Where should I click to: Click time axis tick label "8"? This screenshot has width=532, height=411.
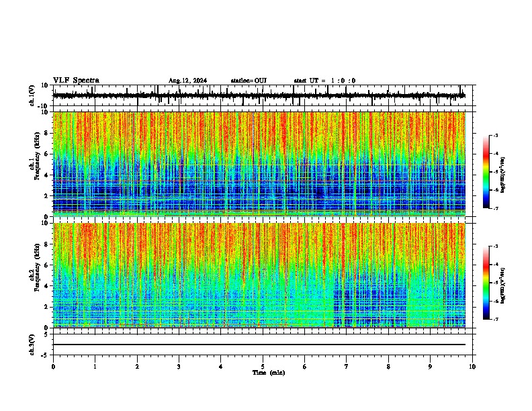point(388,367)
